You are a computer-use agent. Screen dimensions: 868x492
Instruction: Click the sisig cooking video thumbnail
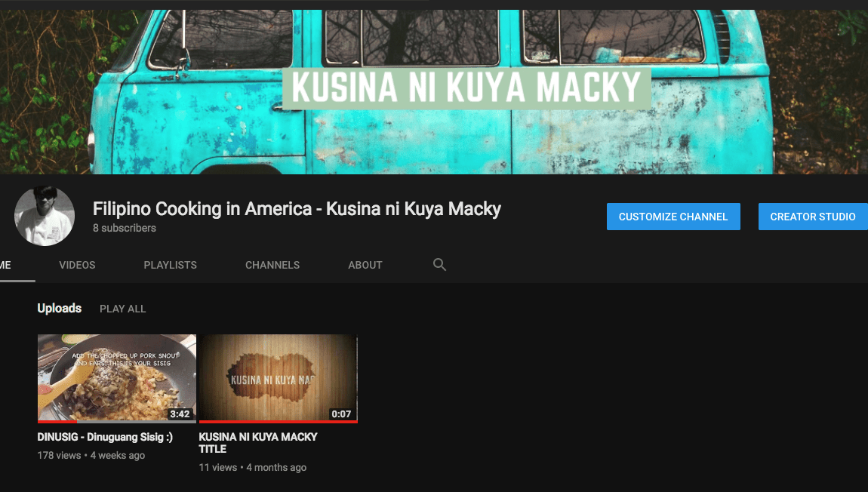pos(116,376)
